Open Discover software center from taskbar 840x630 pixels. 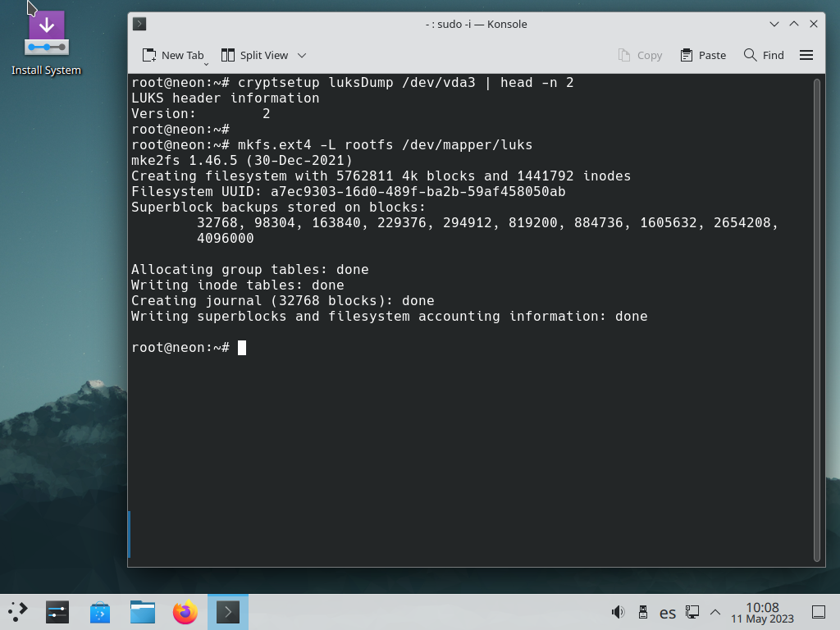(100, 612)
